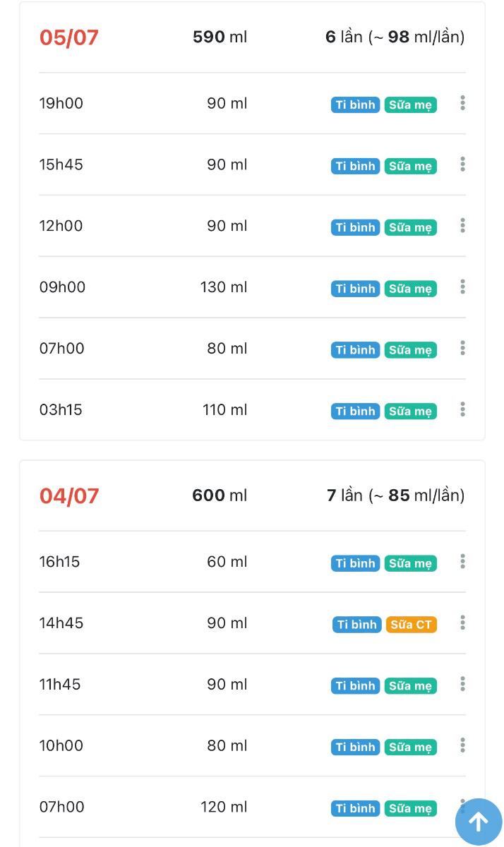The height and width of the screenshot is (847, 504).
Task: Show options for 03h15 110 ml feeding
Action: click(462, 409)
